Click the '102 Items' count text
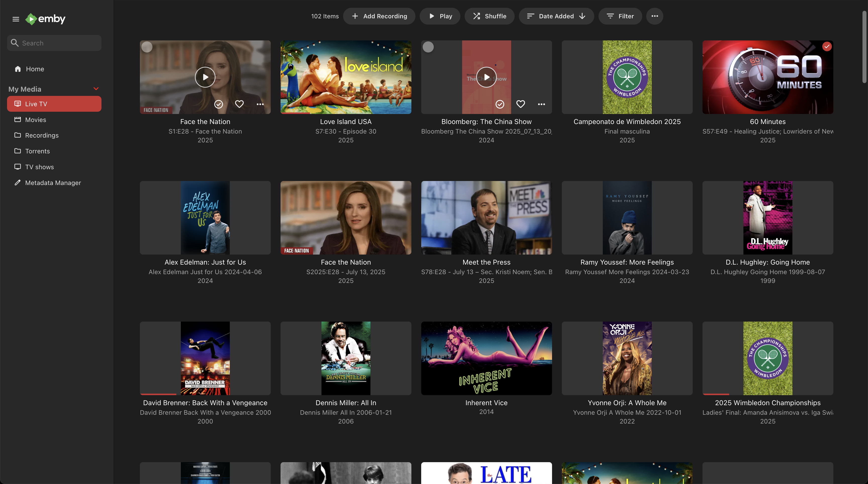 click(x=325, y=16)
